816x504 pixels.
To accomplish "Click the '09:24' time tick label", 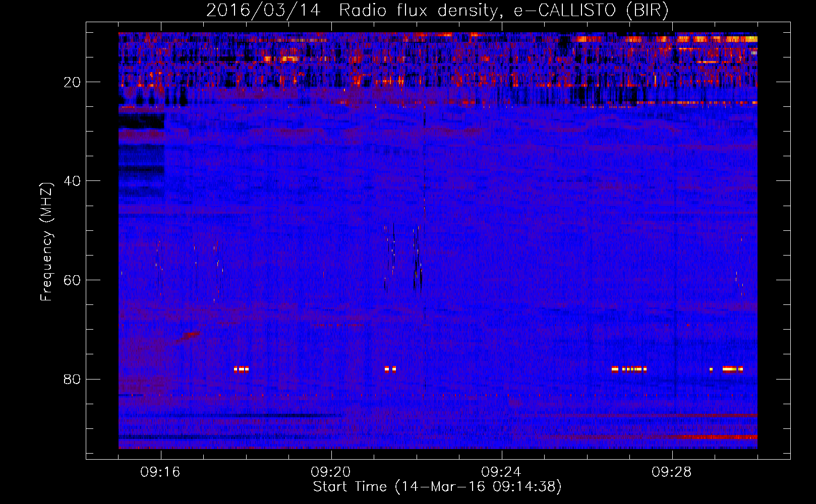I will pyautogui.click(x=501, y=472).
